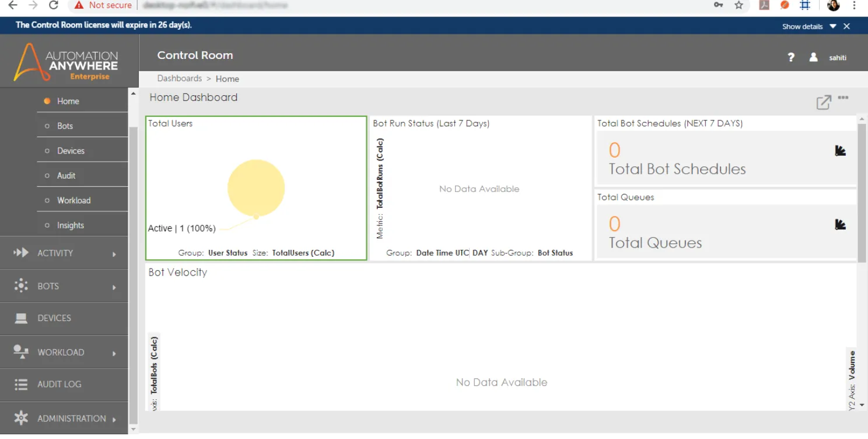Click sidebar scrollbar up arrow

tap(133, 93)
